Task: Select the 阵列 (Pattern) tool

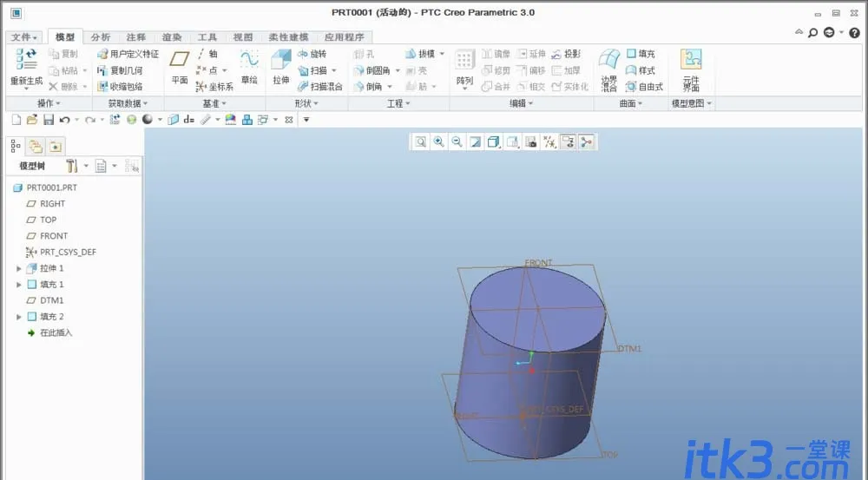Action: click(464, 68)
